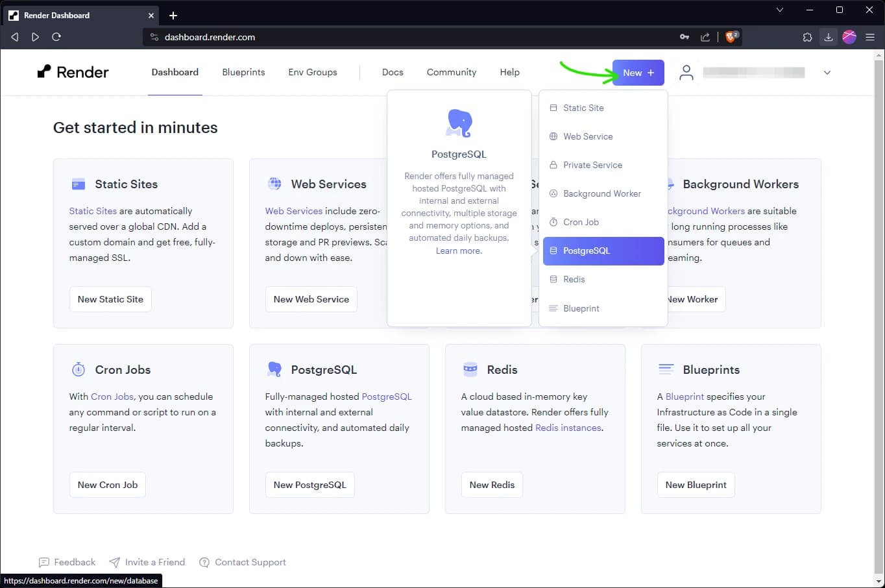
Task: Click the Contact Support question mark icon
Action: tap(204, 562)
